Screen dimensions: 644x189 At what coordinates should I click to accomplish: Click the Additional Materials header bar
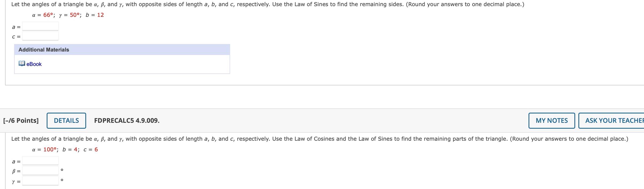122,50
